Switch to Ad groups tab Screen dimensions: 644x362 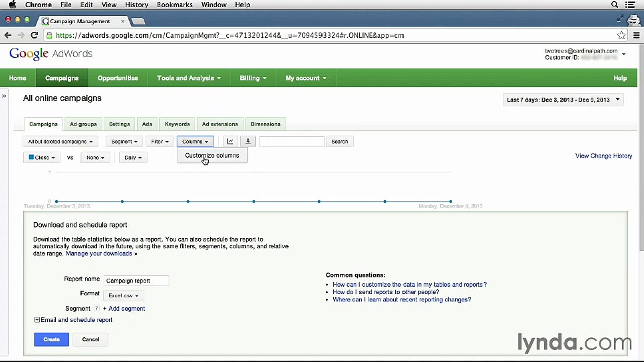83,124
